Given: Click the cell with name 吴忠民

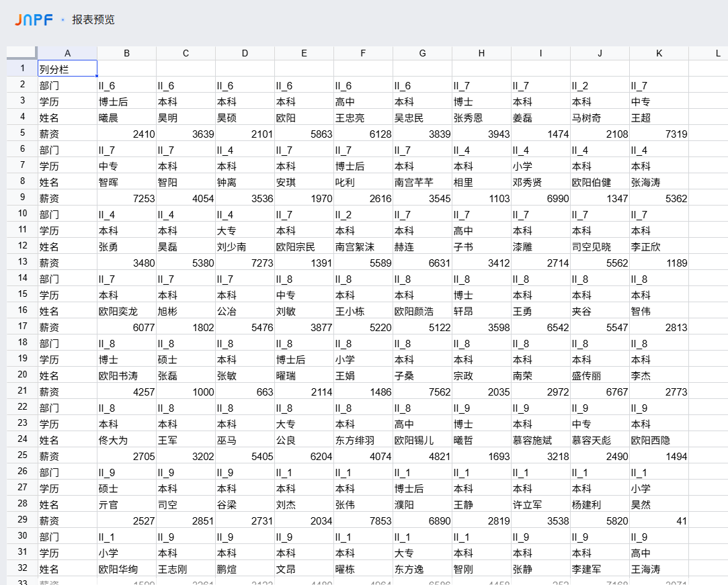Looking at the screenshot, I should [423, 118].
